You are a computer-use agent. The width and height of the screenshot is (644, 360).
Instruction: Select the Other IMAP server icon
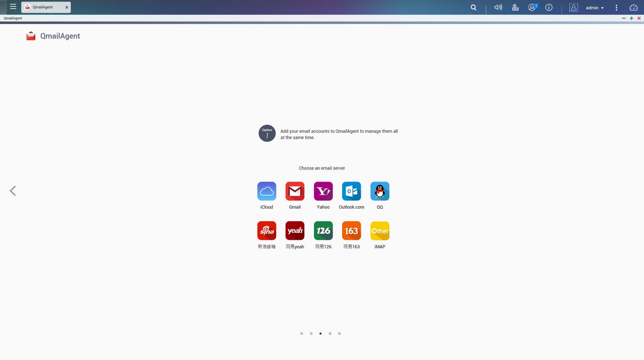pos(380,231)
